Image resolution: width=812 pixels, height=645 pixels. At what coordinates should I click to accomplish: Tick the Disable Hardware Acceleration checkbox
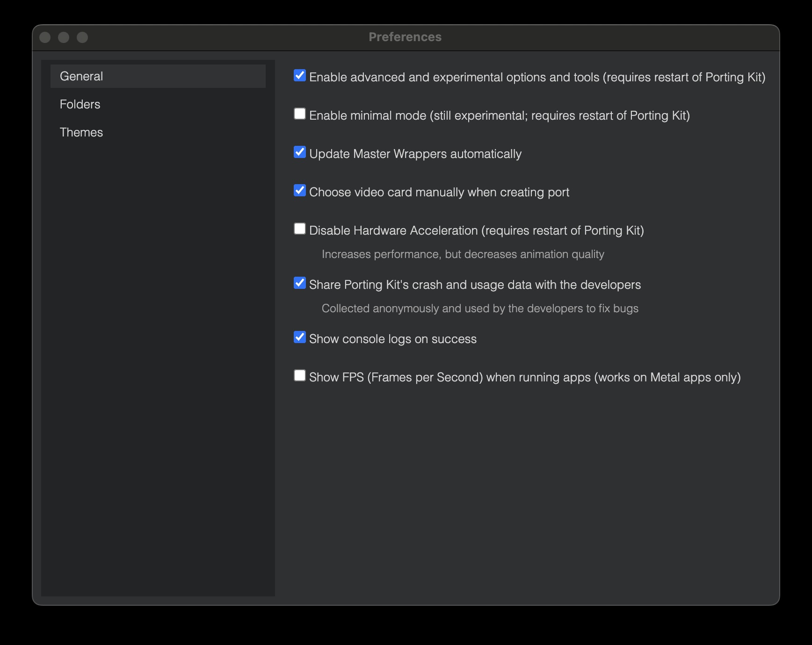click(300, 229)
